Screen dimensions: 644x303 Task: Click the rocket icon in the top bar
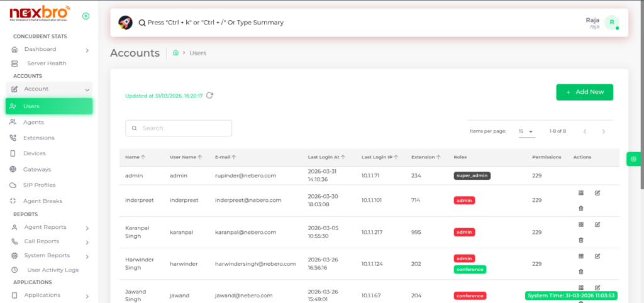[125, 23]
